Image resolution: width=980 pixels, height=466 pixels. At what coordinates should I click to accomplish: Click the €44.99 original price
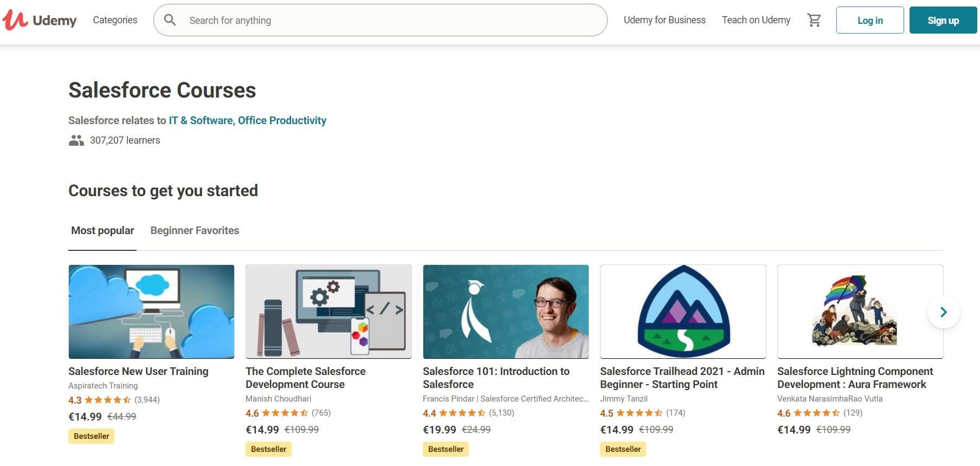[122, 417]
